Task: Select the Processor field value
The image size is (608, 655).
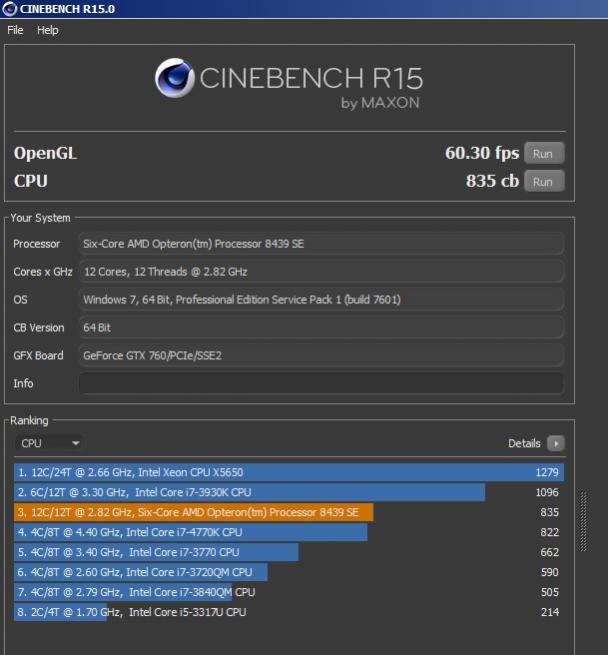Action: point(321,244)
